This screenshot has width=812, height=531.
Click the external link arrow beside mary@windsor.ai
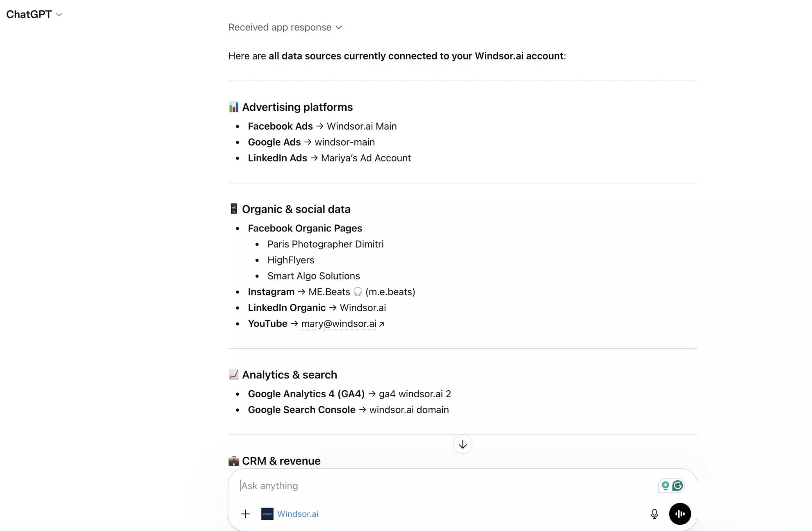382,324
